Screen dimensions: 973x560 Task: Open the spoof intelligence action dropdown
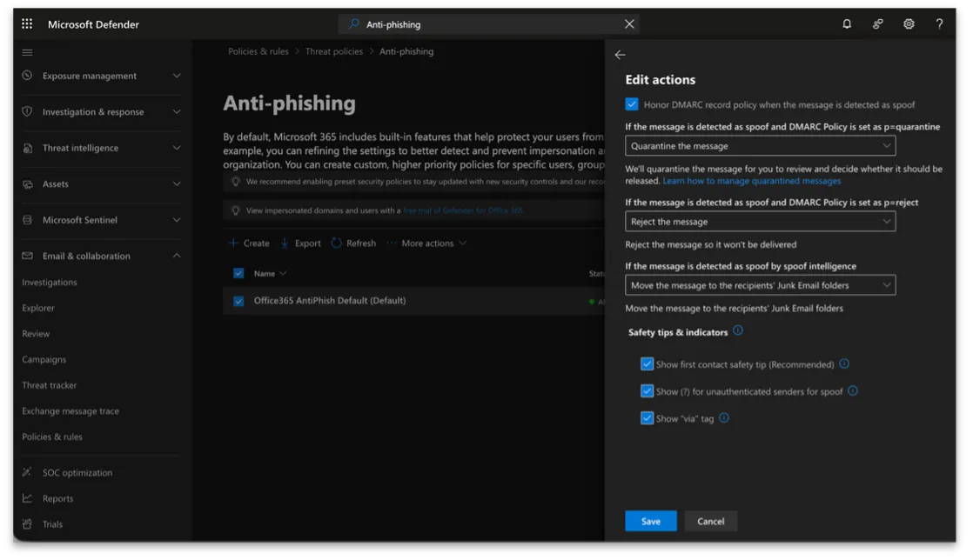point(760,285)
